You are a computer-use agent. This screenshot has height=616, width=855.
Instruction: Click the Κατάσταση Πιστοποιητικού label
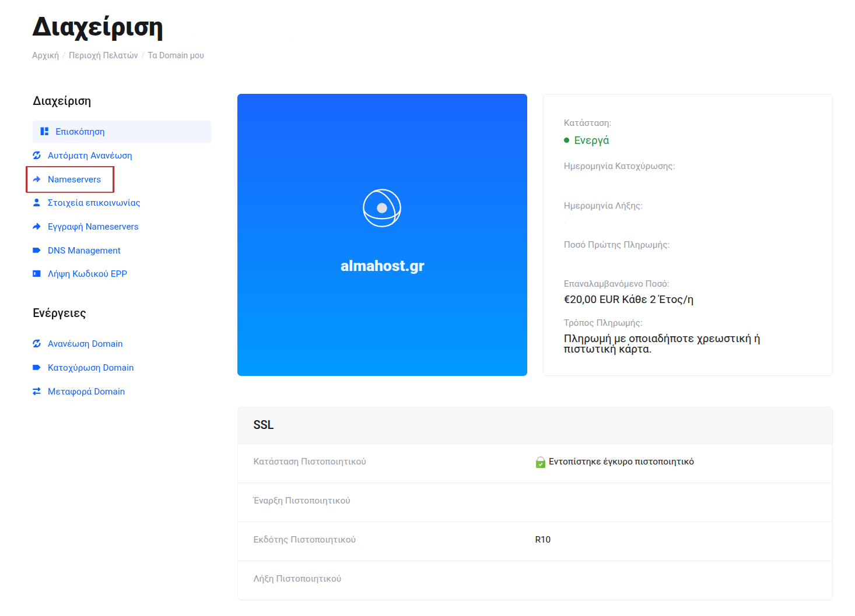(x=310, y=462)
